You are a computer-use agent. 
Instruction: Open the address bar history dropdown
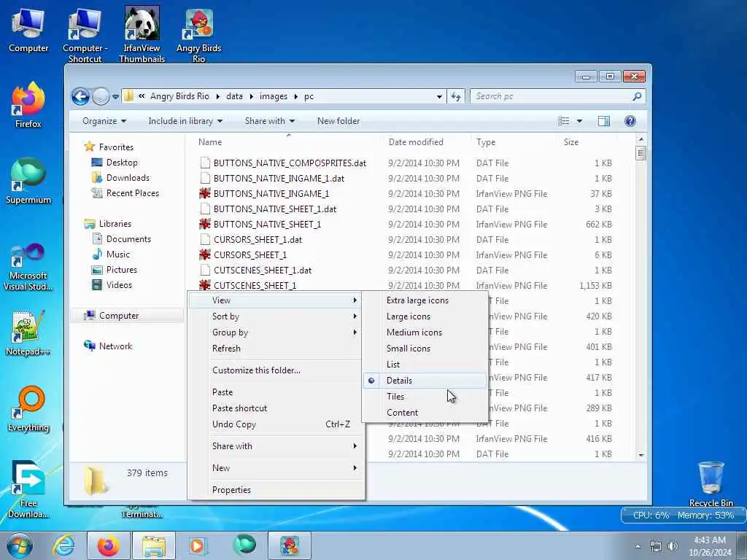point(439,97)
